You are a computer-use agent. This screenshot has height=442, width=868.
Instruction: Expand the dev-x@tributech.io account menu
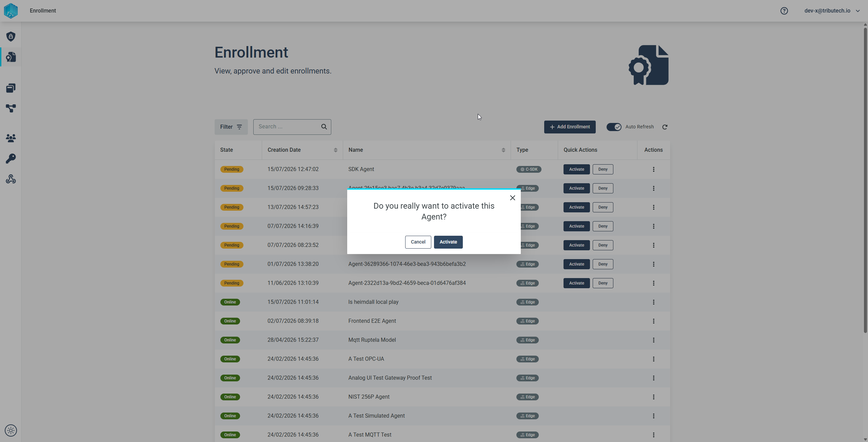(832, 11)
